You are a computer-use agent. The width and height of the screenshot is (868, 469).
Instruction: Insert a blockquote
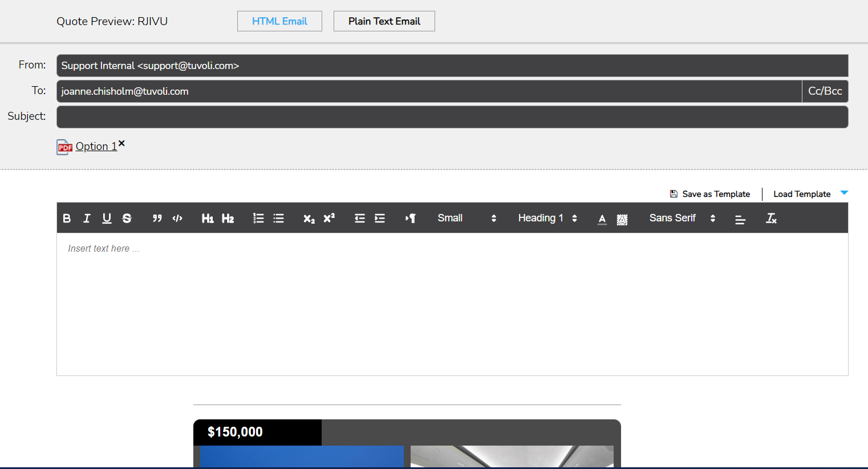157,218
